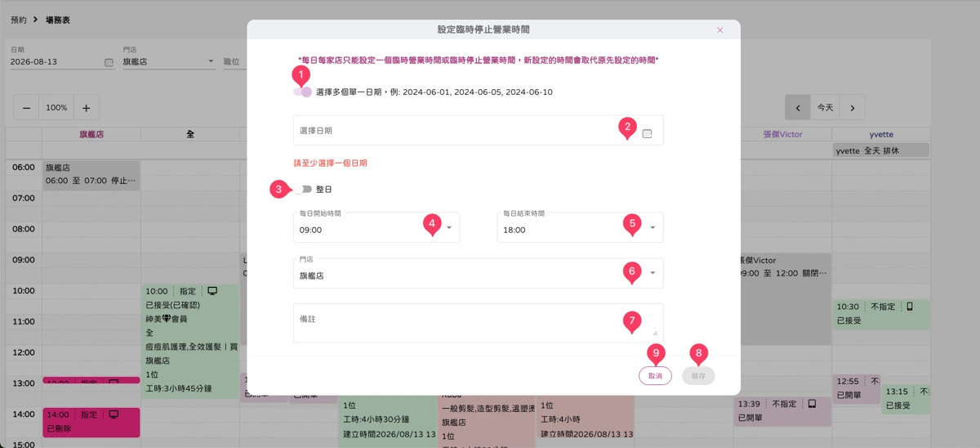Click the 日期 field showing 2026-08-13
The height and width of the screenshot is (448, 980).
point(62,61)
